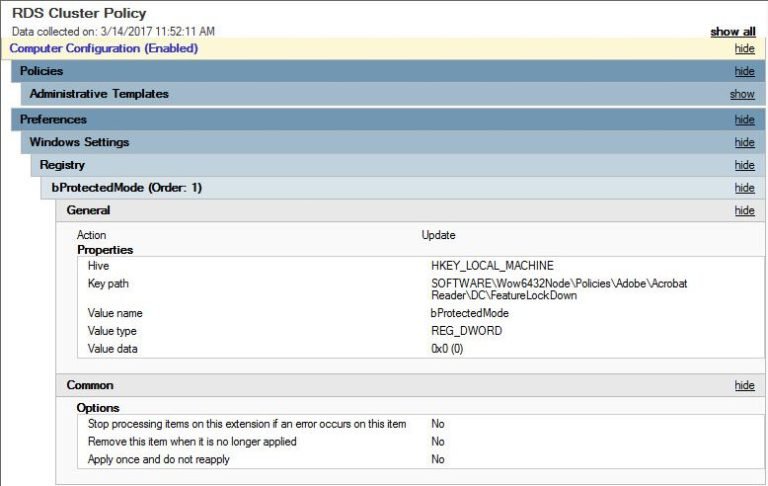This screenshot has height=486, width=768.
Task: Show the Administrative Templates section
Action: [742, 95]
